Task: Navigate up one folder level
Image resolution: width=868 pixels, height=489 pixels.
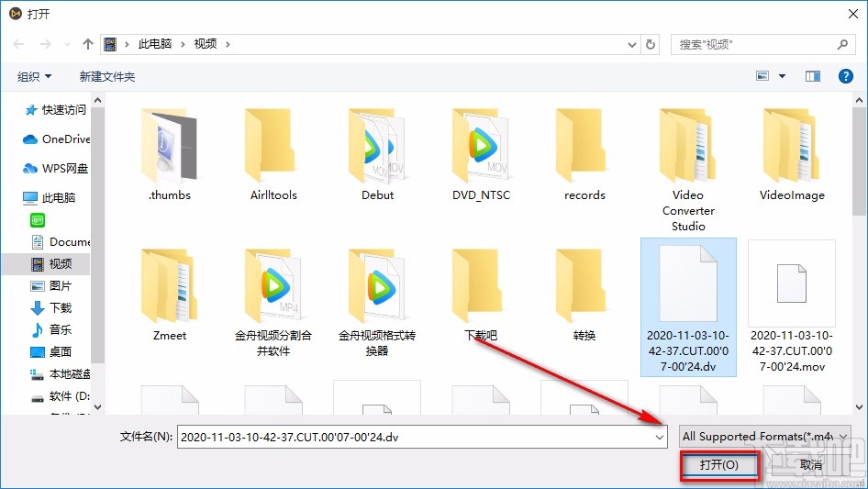Action: (87, 44)
